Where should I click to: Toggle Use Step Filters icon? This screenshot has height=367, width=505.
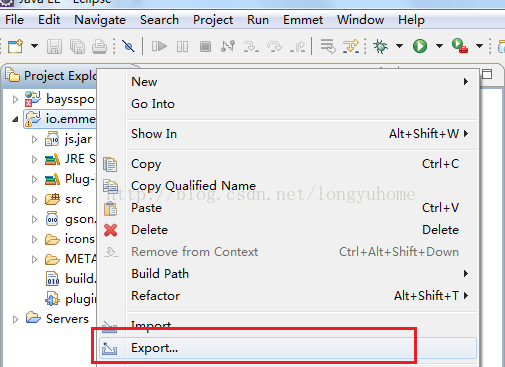pos(351,46)
